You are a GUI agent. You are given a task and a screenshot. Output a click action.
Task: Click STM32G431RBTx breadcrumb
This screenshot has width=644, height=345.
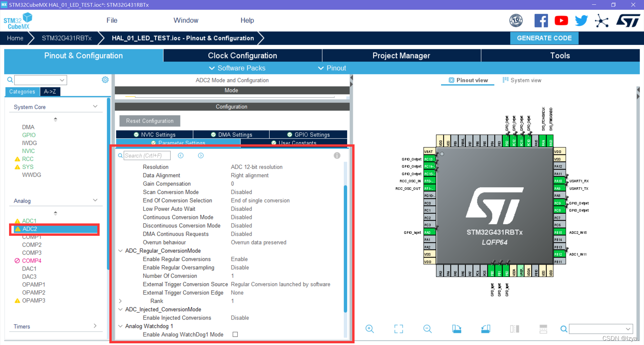(67, 38)
